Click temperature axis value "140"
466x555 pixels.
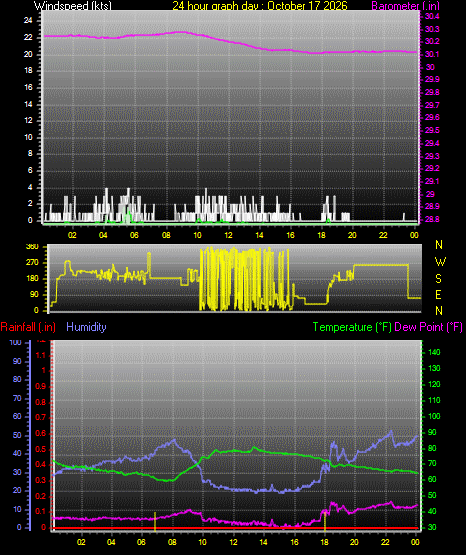(x=434, y=352)
